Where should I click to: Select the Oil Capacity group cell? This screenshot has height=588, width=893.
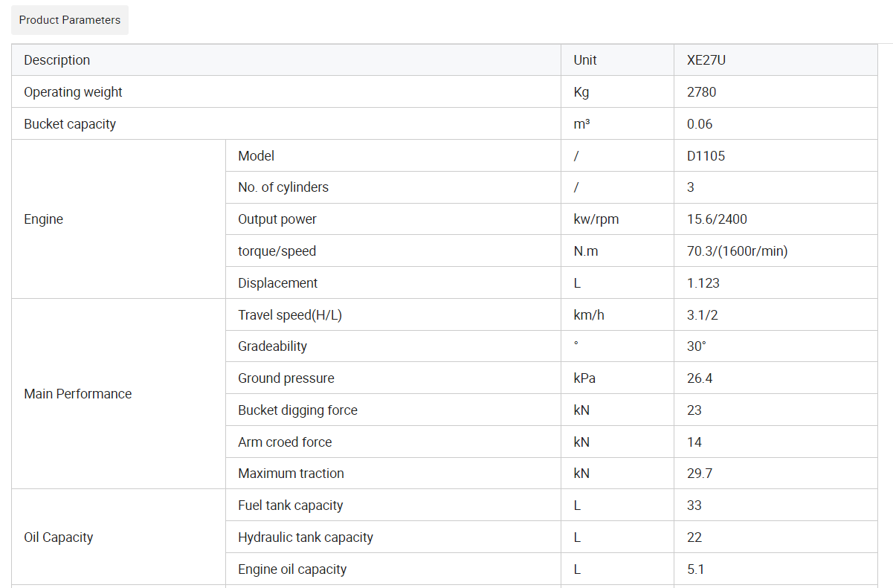(x=119, y=537)
